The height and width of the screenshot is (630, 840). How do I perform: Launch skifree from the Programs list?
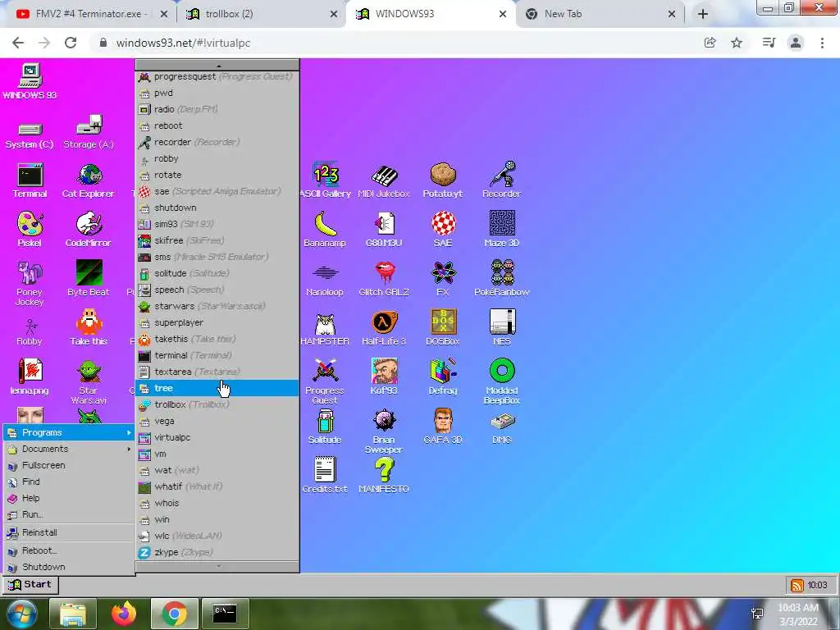click(x=217, y=240)
